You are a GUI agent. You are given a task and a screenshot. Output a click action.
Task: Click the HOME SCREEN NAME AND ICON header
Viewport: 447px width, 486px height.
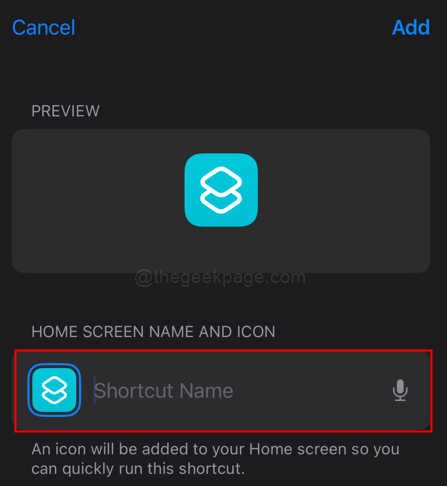(x=153, y=332)
